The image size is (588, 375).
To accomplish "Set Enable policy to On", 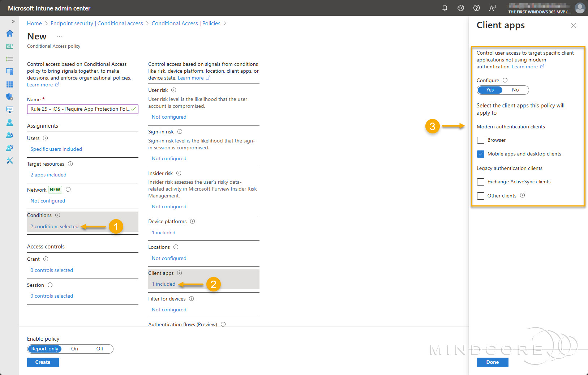I will pyautogui.click(x=74, y=349).
